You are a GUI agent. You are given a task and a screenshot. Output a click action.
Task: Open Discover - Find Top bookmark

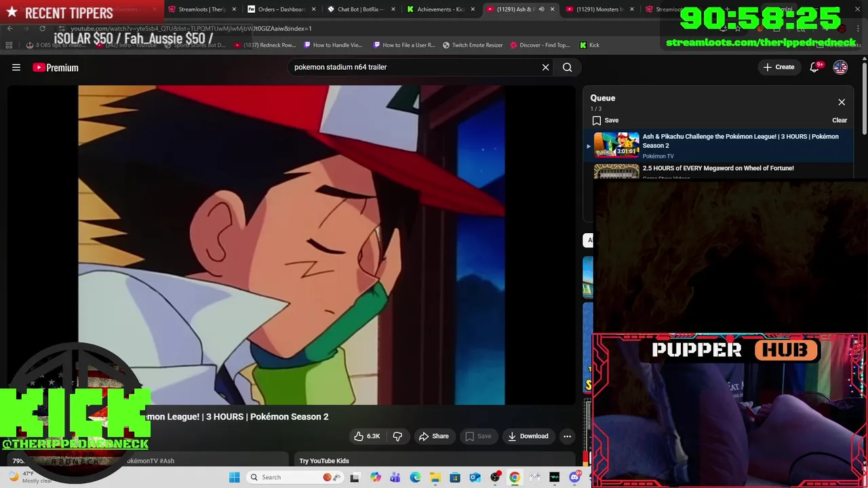540,45
